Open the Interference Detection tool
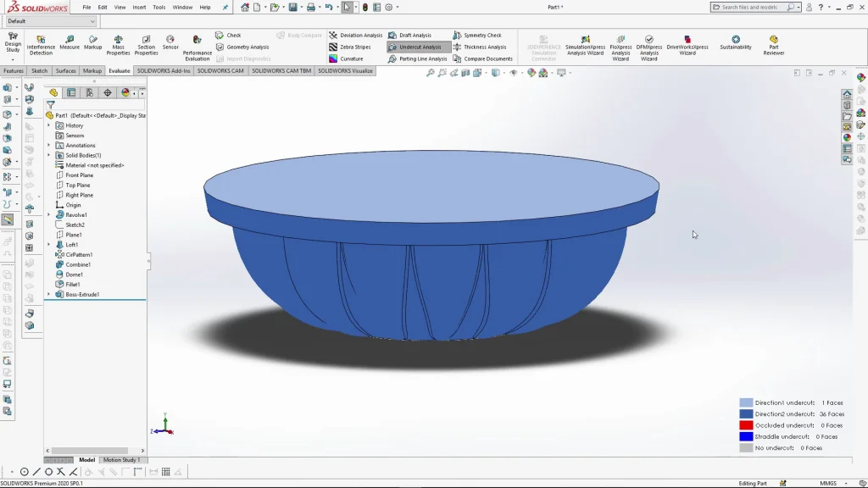Image resolution: width=868 pixels, height=488 pixels. [x=41, y=43]
